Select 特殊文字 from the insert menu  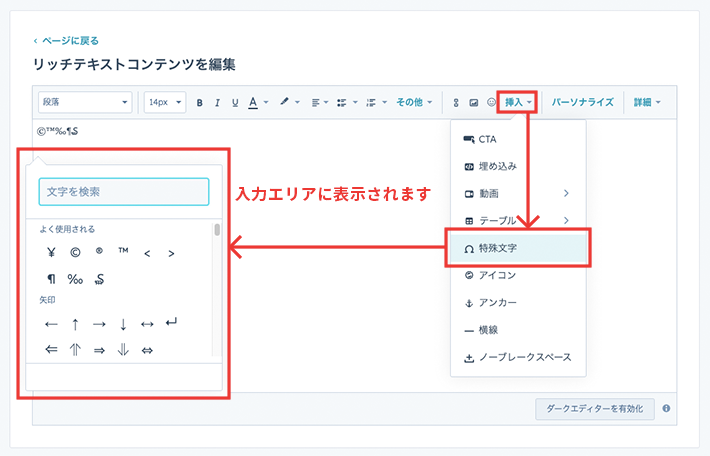click(x=518, y=248)
